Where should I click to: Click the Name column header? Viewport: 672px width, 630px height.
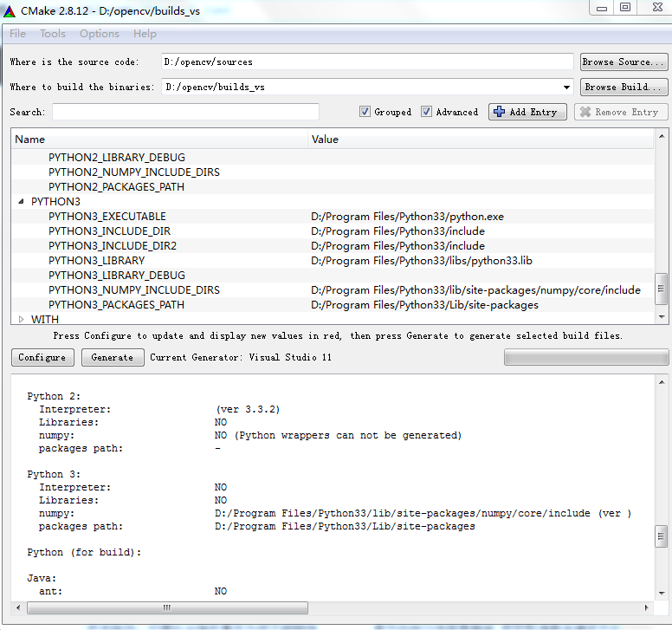tap(159, 140)
